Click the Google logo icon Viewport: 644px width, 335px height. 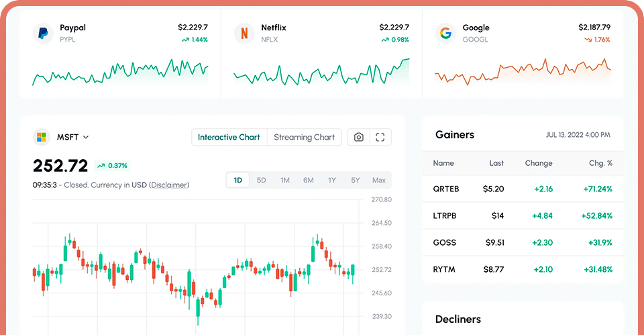point(445,33)
